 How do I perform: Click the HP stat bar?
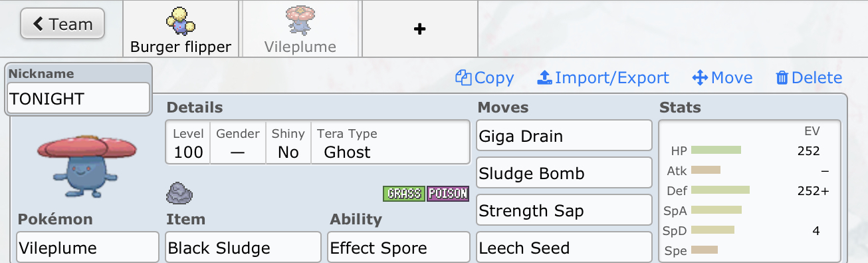[x=716, y=150]
